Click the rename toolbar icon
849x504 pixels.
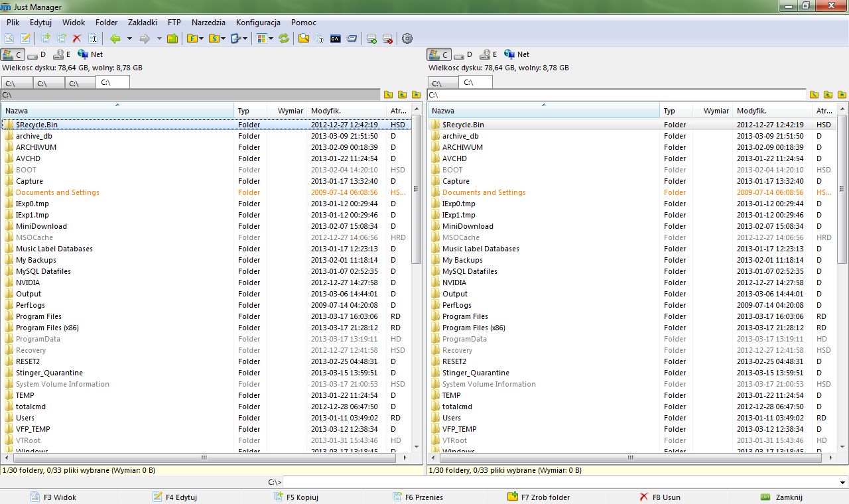(x=93, y=38)
